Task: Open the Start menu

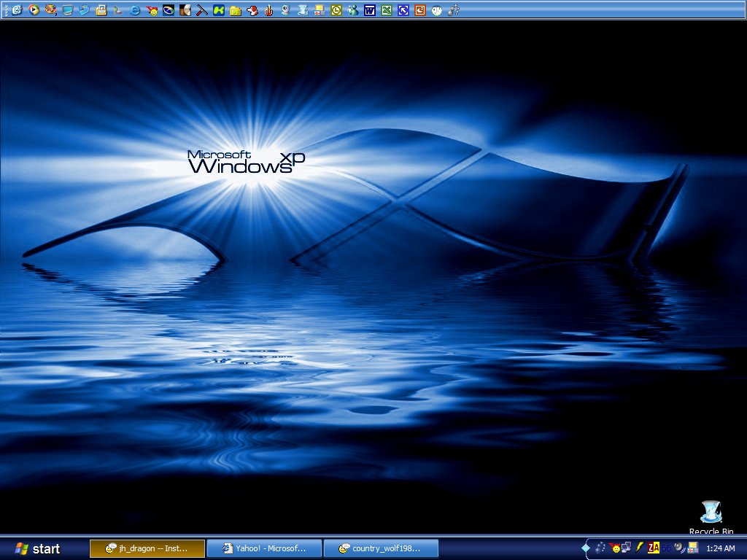Action: pyautogui.click(x=38, y=548)
